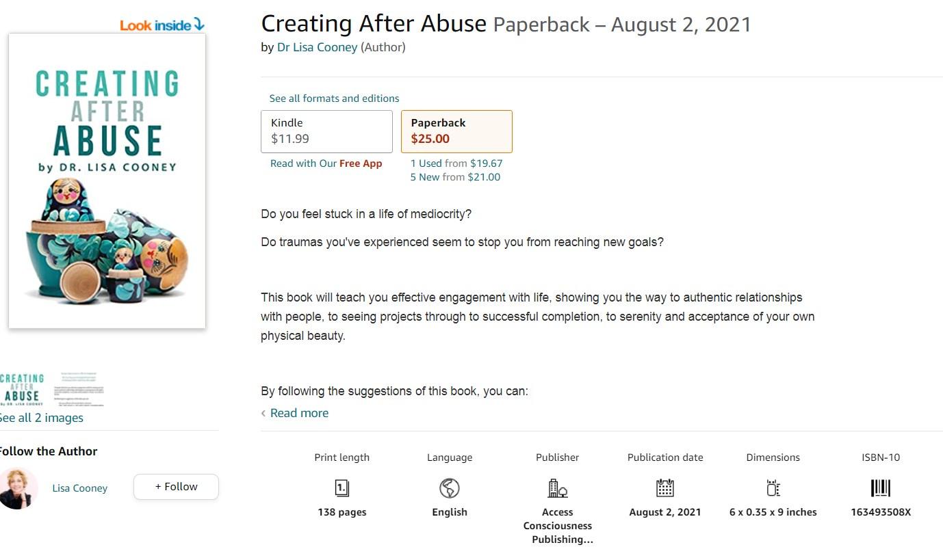The image size is (943, 560).
Task: Click the ISBN-10 barcode icon
Action: (x=881, y=488)
